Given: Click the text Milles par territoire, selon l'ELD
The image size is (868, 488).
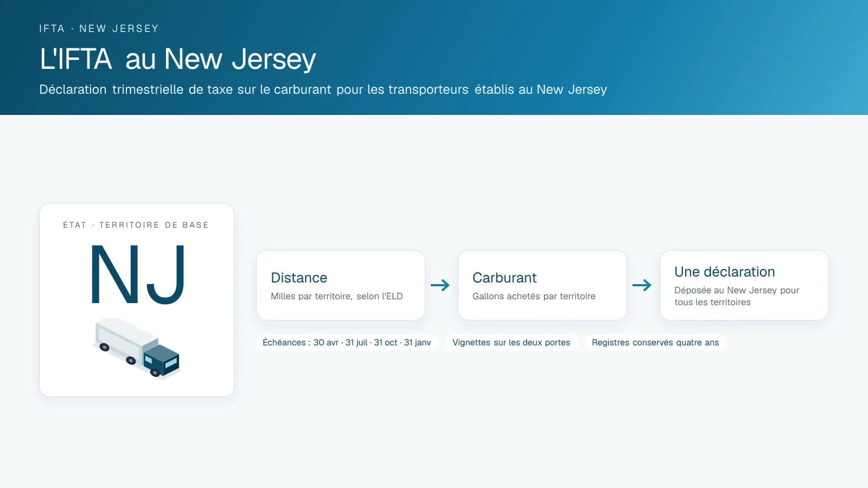Looking at the screenshot, I should (337, 296).
